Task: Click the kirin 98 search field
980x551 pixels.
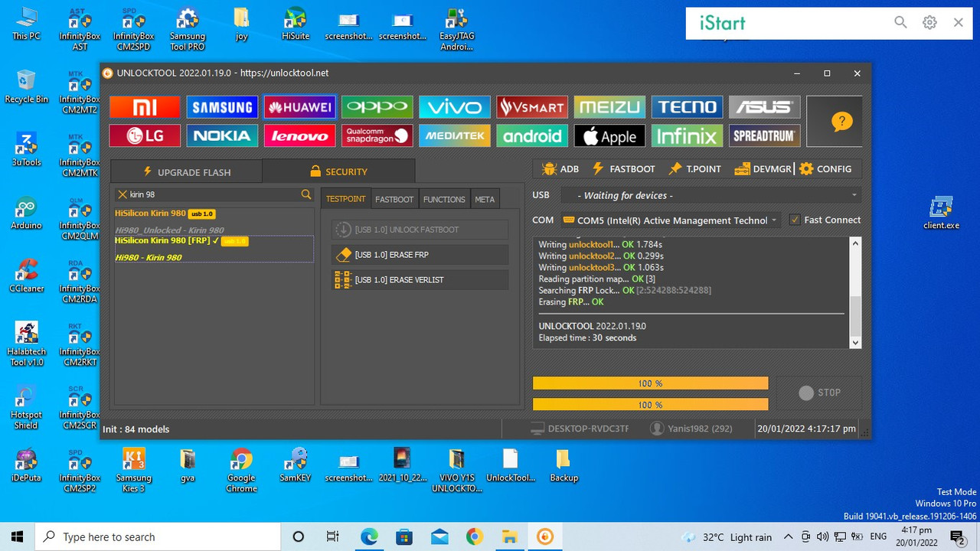Action: [x=214, y=194]
